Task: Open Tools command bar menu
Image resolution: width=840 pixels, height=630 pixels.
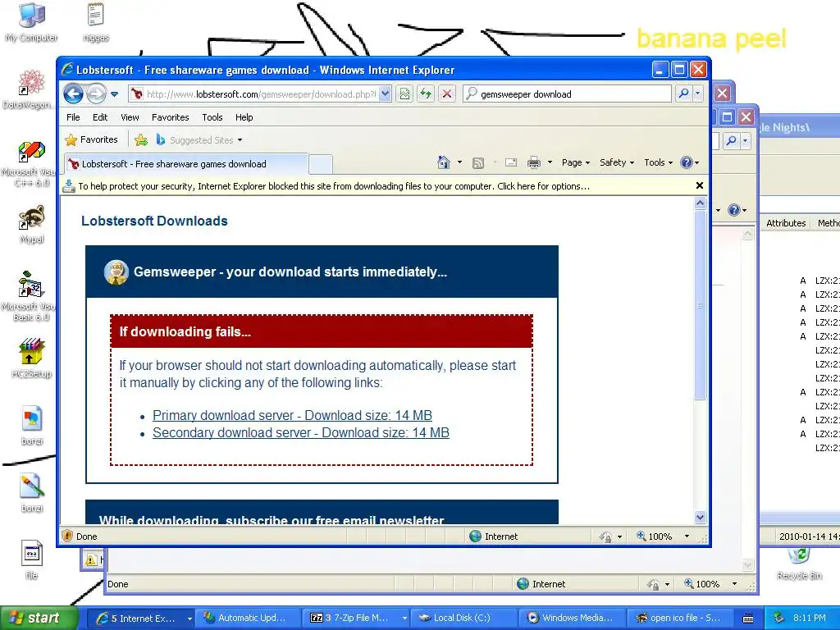Action: coord(658,162)
